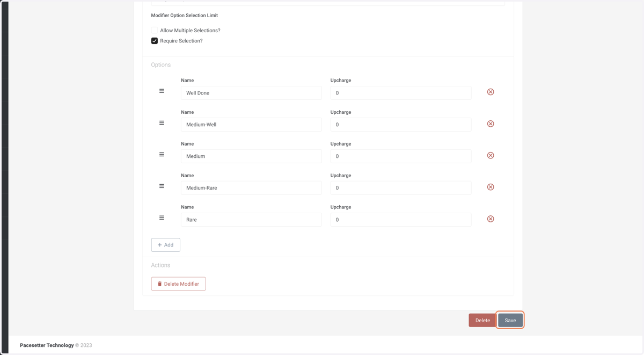Viewport: 644px width, 355px height.
Task: Click the Pacesetter Technology footer text
Action: 47,345
